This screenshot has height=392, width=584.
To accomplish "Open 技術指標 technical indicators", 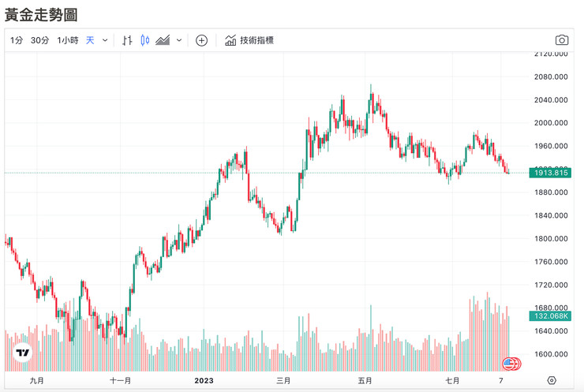I will [x=249, y=40].
